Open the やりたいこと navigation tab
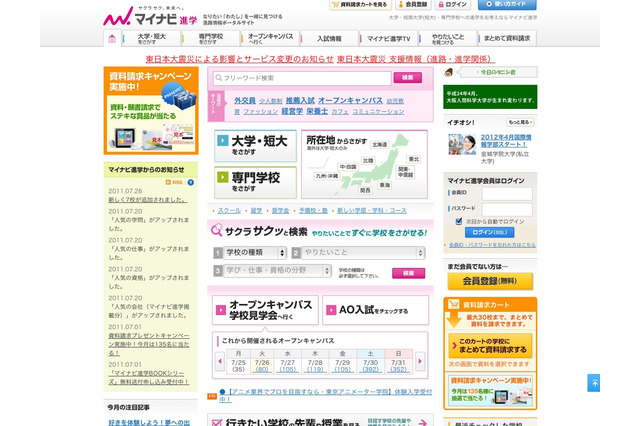This screenshot has height=426, width=640. click(x=448, y=38)
